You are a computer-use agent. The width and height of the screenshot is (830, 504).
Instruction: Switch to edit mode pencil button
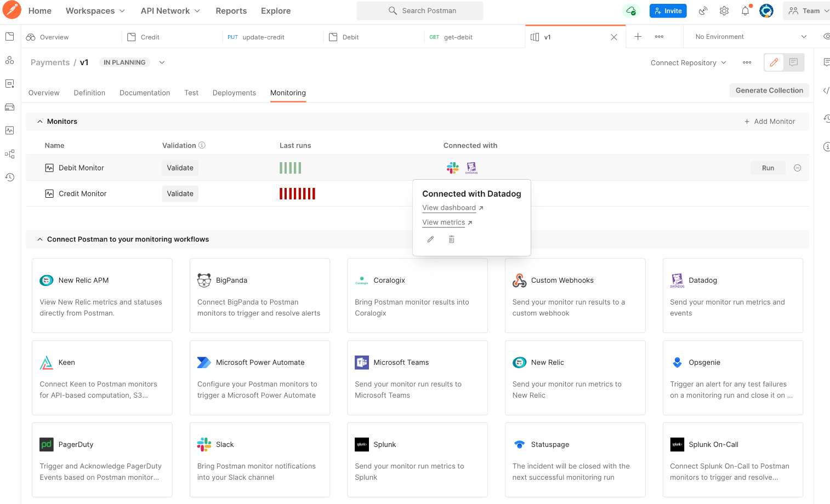774,62
